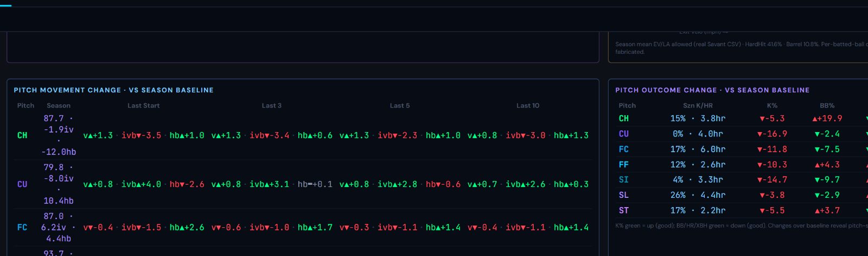
Task: Click the +19.9 BB% value for CH
Action: (x=827, y=118)
